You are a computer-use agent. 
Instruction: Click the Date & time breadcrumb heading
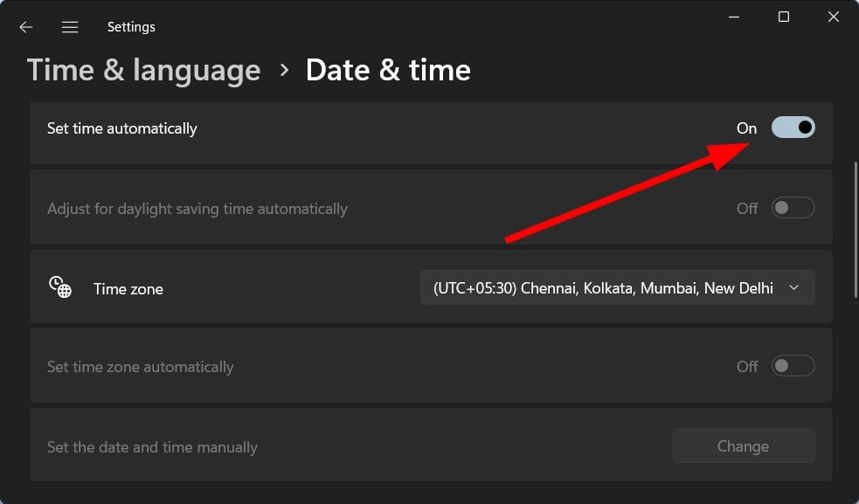tap(388, 70)
